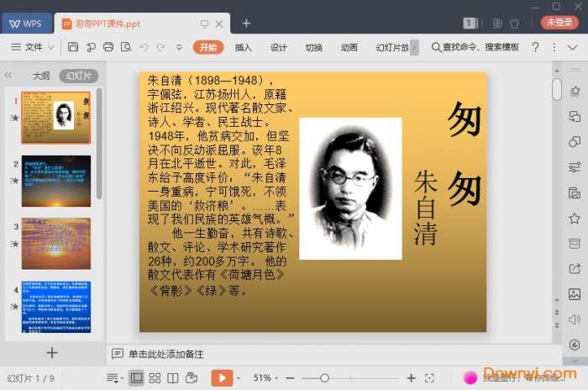Click the 朱自清 author text on slide
The image size is (588, 390).
[x=426, y=208]
